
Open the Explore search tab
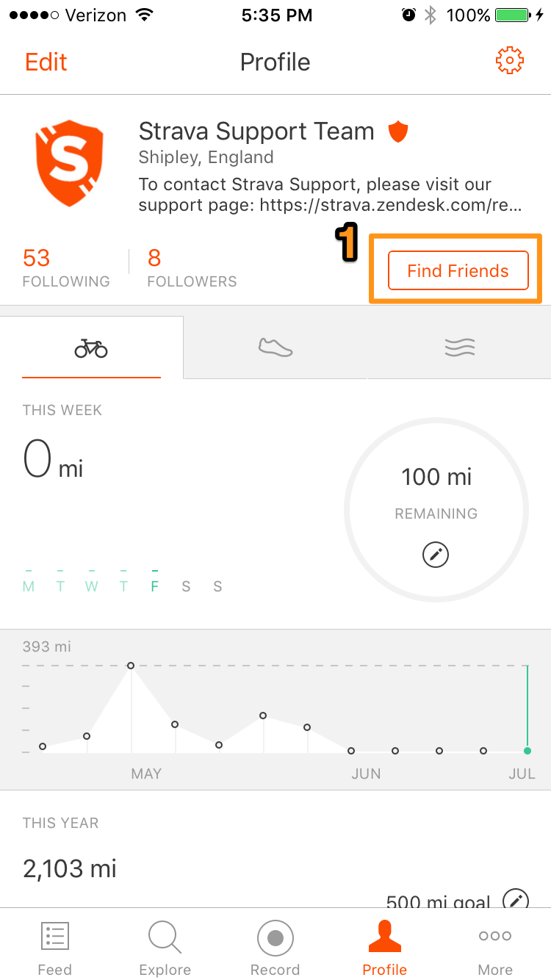(165, 948)
